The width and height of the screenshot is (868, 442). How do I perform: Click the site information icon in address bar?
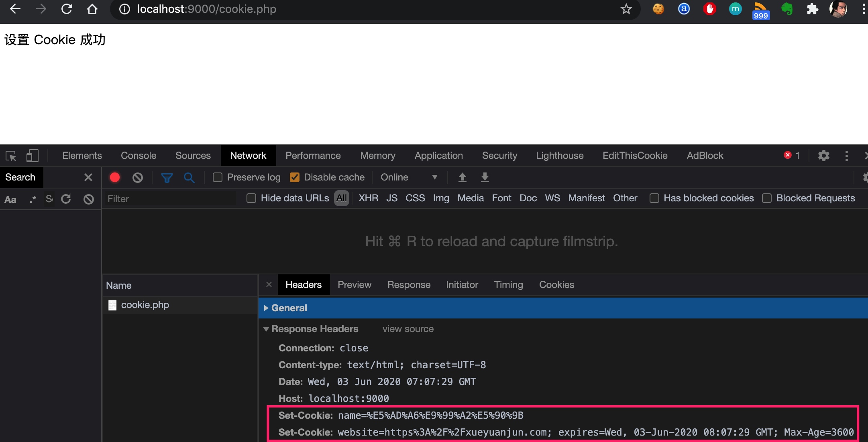(x=125, y=9)
